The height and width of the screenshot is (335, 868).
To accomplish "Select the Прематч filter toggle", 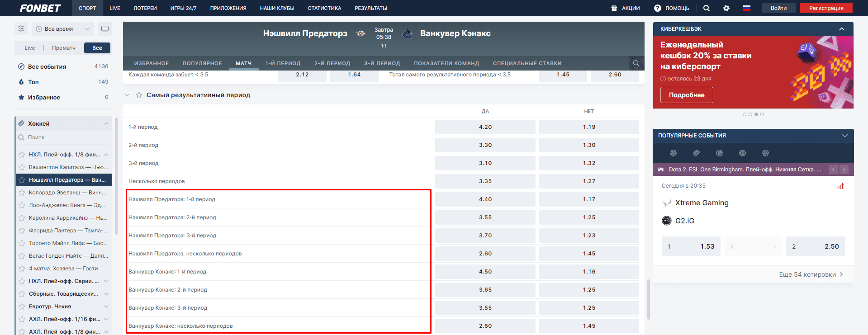I will click(x=64, y=48).
